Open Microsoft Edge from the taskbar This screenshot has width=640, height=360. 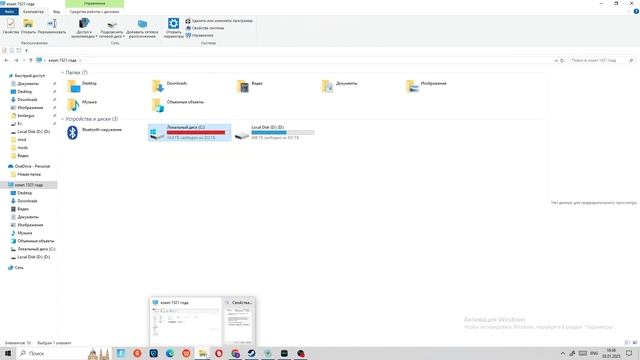pos(170,353)
